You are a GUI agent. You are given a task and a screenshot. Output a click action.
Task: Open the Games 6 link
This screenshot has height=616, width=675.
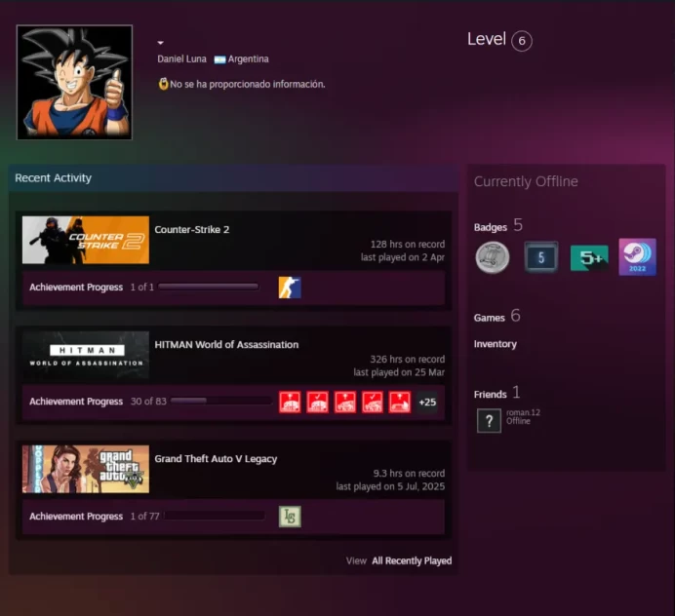coord(497,316)
